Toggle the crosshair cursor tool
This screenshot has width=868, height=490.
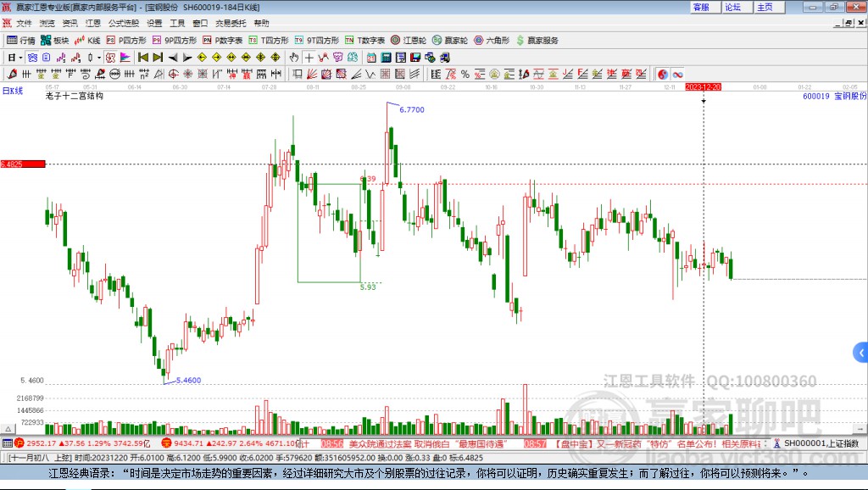click(x=309, y=58)
